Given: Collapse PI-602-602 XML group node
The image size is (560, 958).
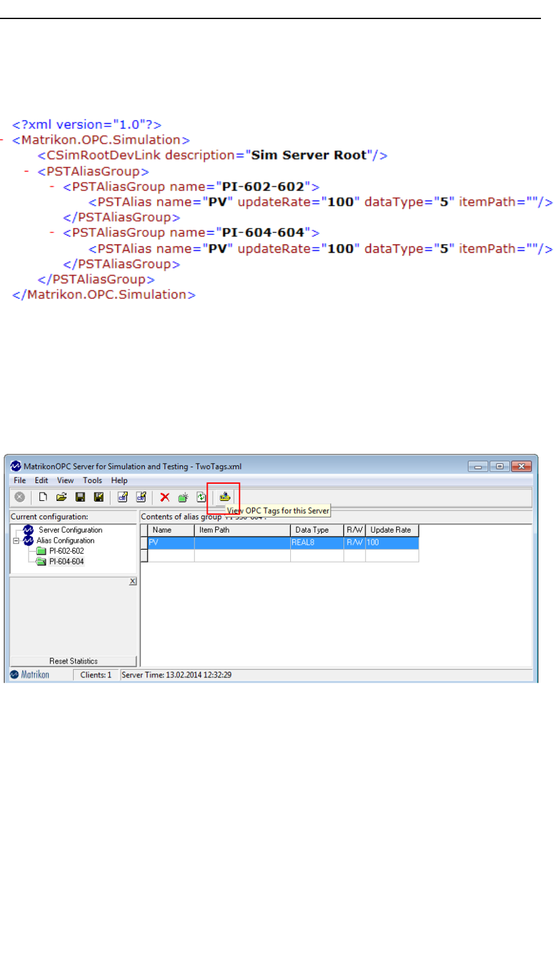Looking at the screenshot, I should tap(52, 187).
